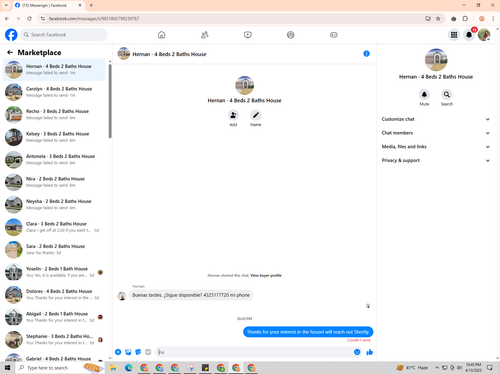The image size is (500, 374).
Task: Open the emoji picker icon
Action: (357, 352)
